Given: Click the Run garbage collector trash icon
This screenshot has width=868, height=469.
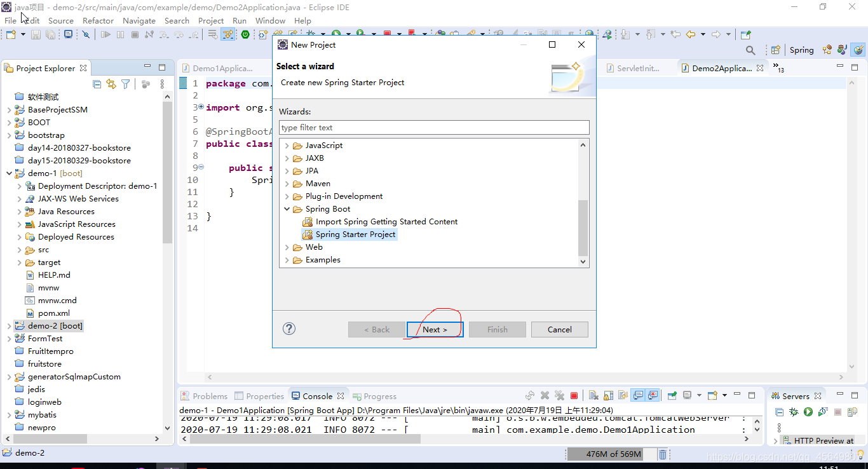Looking at the screenshot, I should point(663,454).
